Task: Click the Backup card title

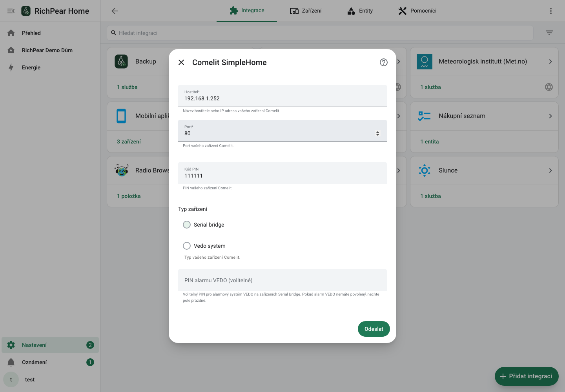Action: pos(146,62)
